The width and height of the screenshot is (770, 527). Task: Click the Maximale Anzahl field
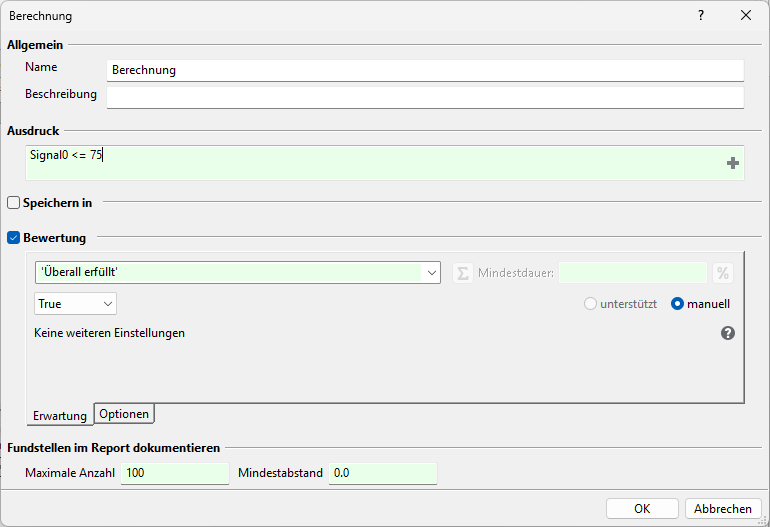pos(175,473)
